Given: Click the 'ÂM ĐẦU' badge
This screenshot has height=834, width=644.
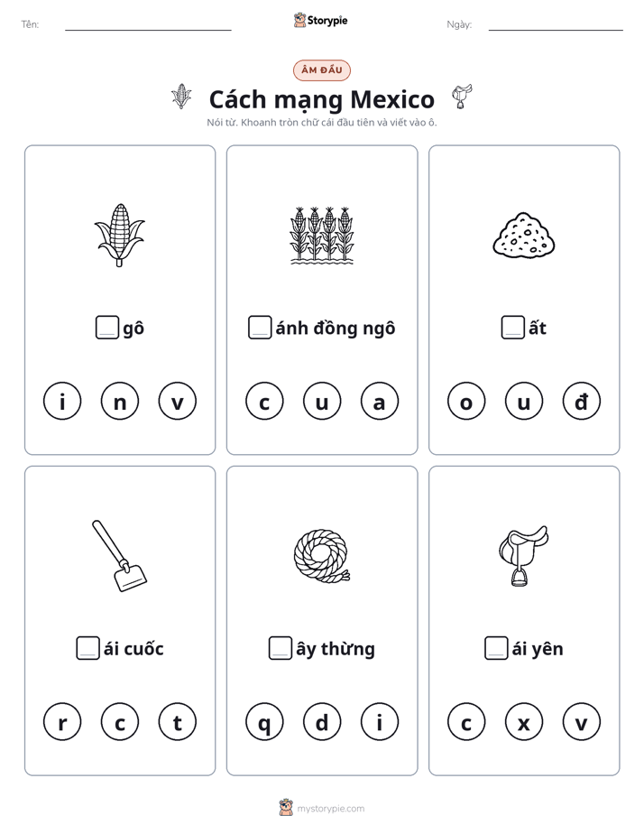Looking at the screenshot, I should coord(322,70).
